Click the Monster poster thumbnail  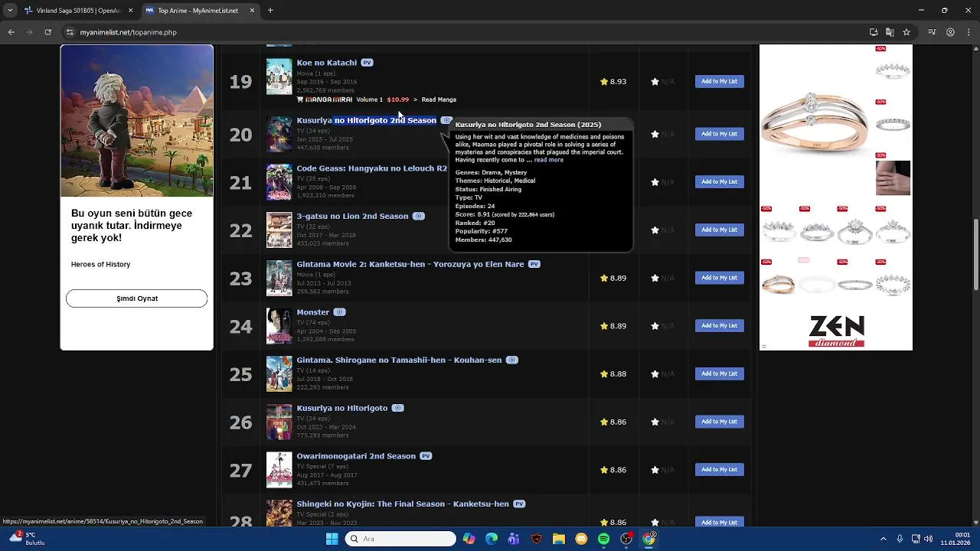[279, 326]
